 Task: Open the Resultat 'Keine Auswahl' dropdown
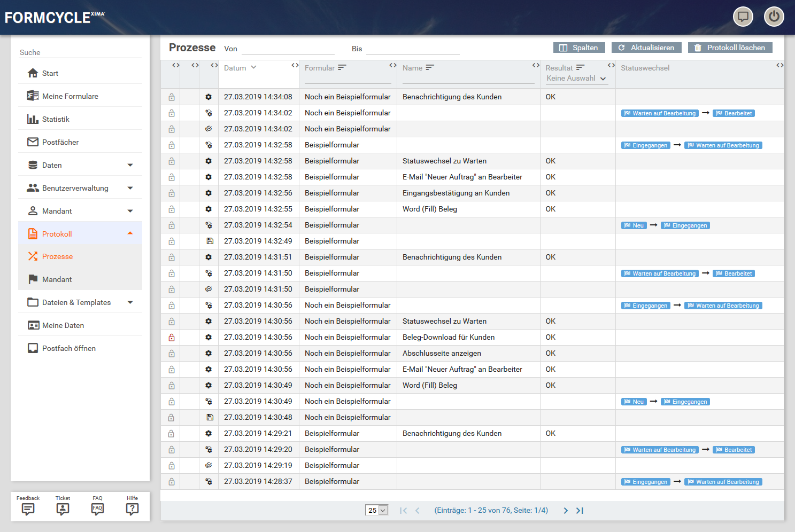coord(576,79)
